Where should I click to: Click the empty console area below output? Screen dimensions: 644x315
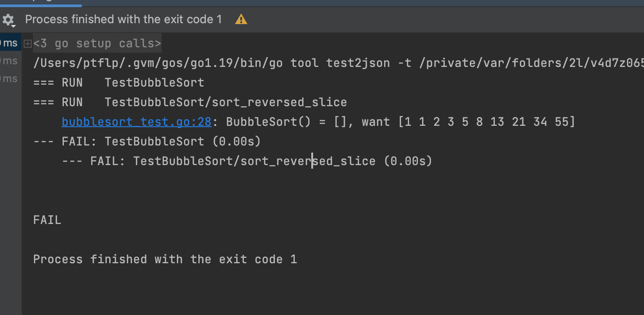click(313, 290)
